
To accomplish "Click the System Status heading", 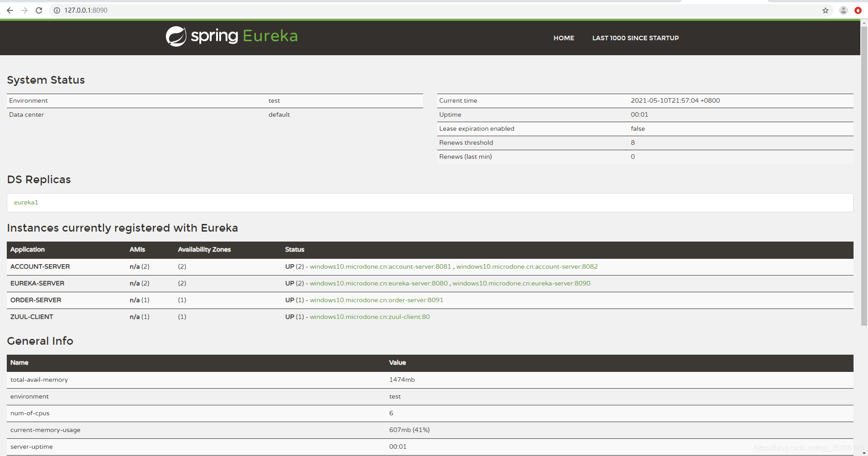I will pyautogui.click(x=46, y=80).
